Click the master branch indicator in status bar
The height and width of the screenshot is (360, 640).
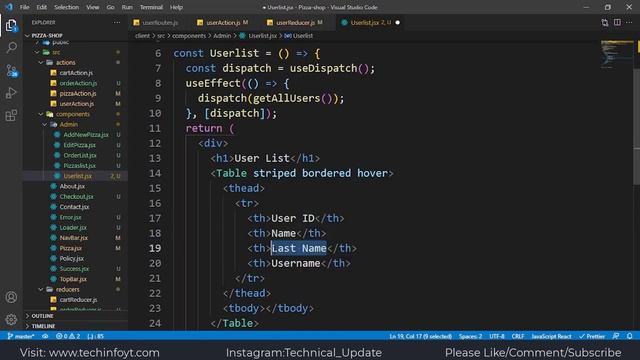21,336
